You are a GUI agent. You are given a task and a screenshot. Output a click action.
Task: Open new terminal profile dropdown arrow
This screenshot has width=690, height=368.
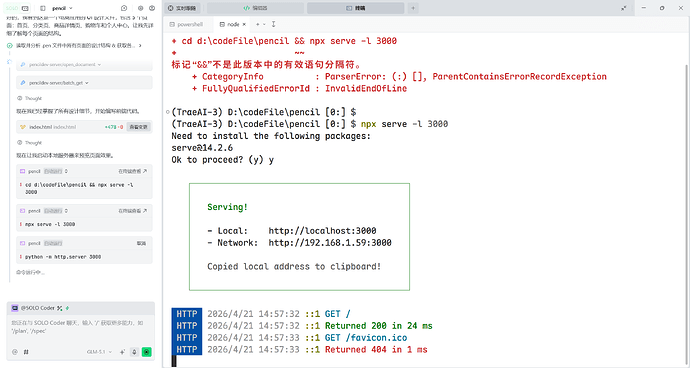pos(264,25)
